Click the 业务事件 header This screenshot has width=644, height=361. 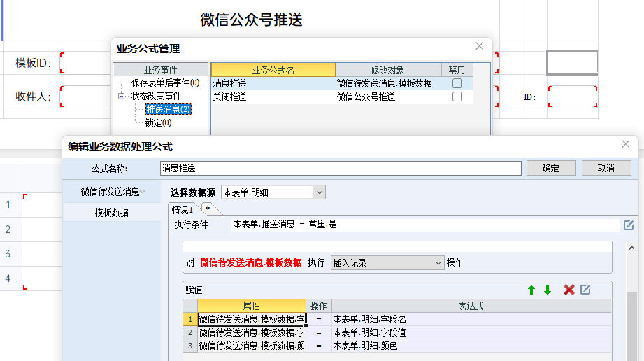[161, 70]
